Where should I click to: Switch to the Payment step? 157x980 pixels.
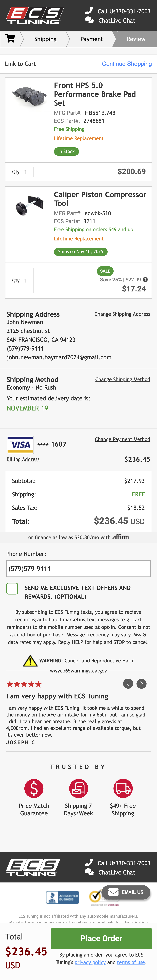click(92, 39)
